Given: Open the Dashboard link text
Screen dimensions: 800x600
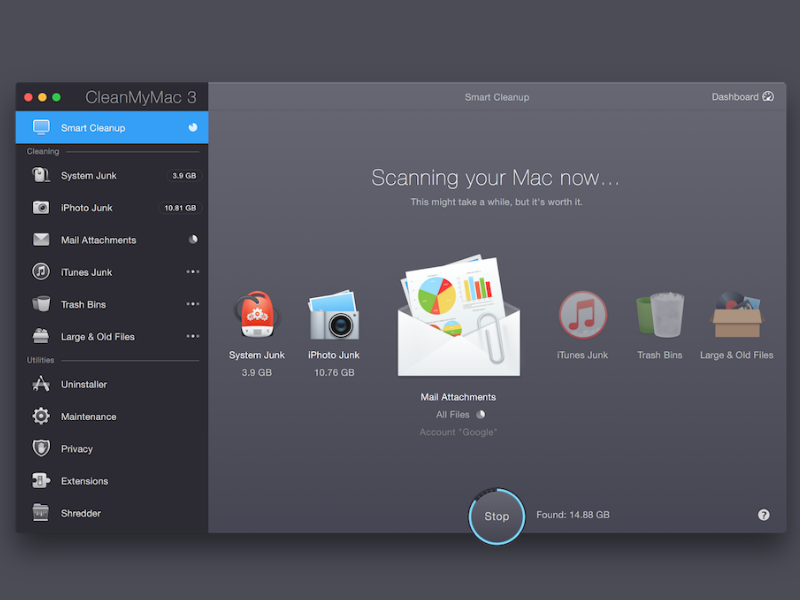Looking at the screenshot, I should [x=735, y=97].
